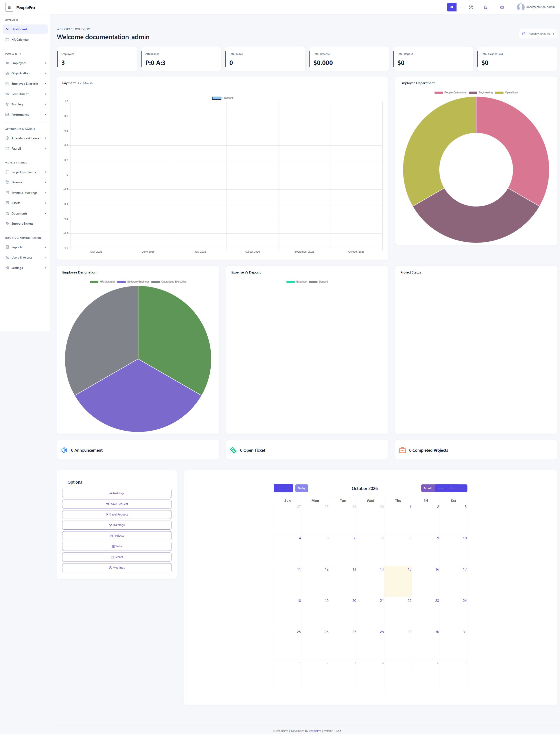The height and width of the screenshot is (734, 560).
Task: Toggle HR Manager legend in designation chart
Action: click(x=102, y=282)
